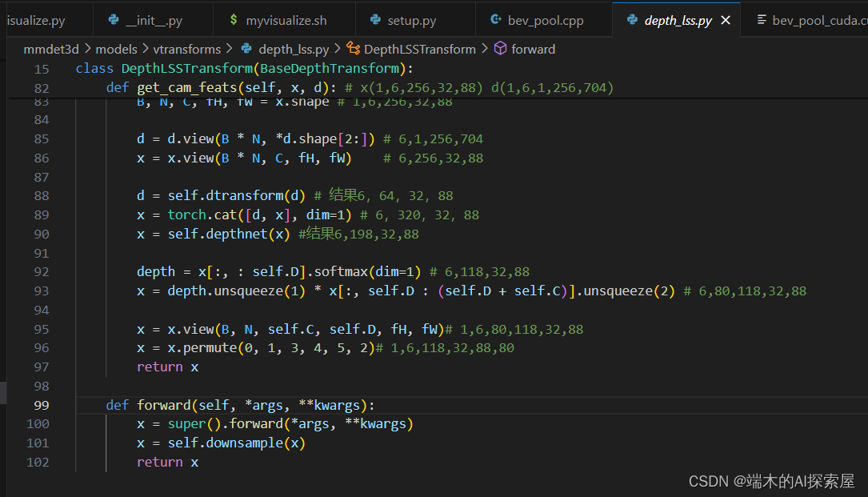This screenshot has height=497, width=868.
Task: Click the method cube icon before forward
Action: (500, 49)
